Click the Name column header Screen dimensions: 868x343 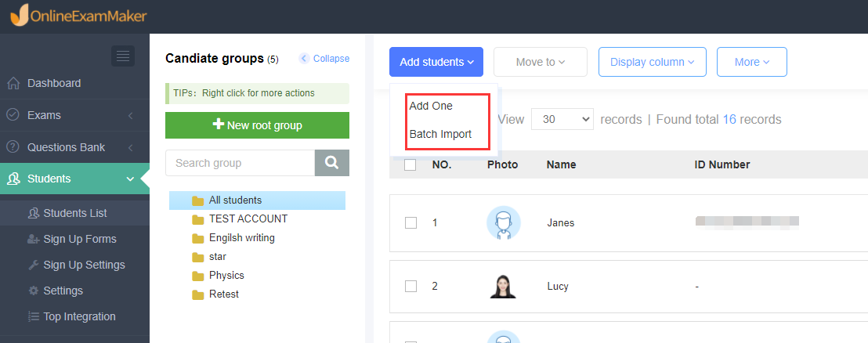562,164
